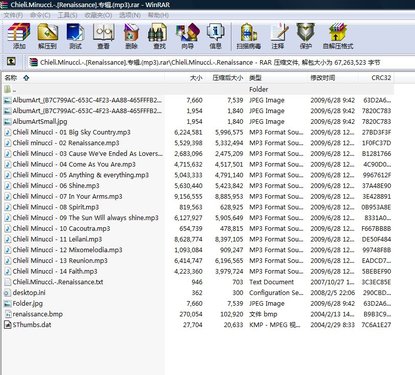
Task: Click the size value 9,156,555
Action: coord(188,196)
